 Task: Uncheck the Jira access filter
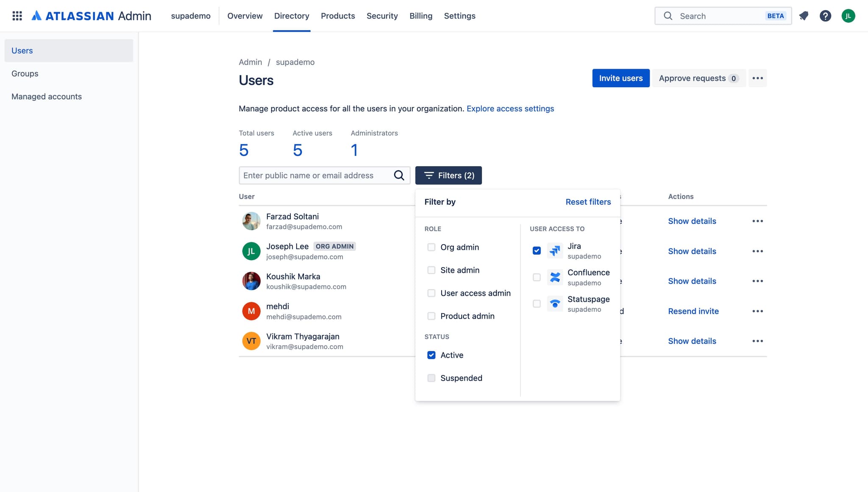point(536,250)
